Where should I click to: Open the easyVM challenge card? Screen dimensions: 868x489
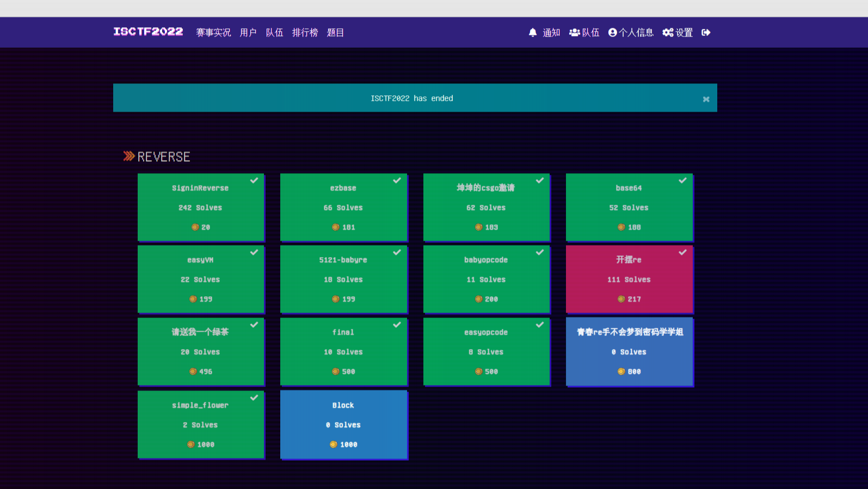(201, 279)
